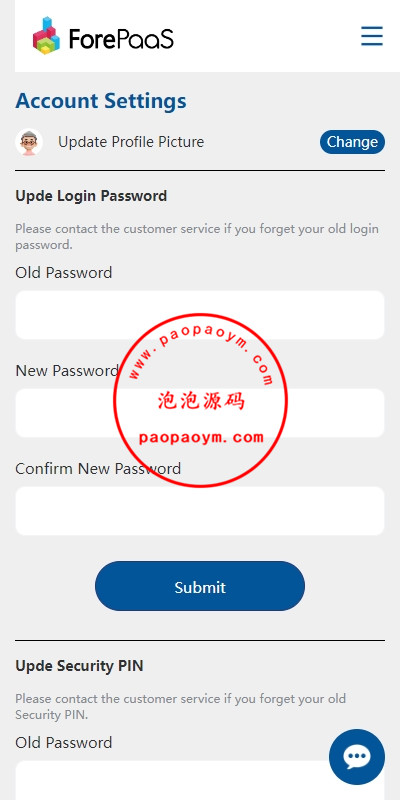Click the Confirm New Password label

coord(98,468)
